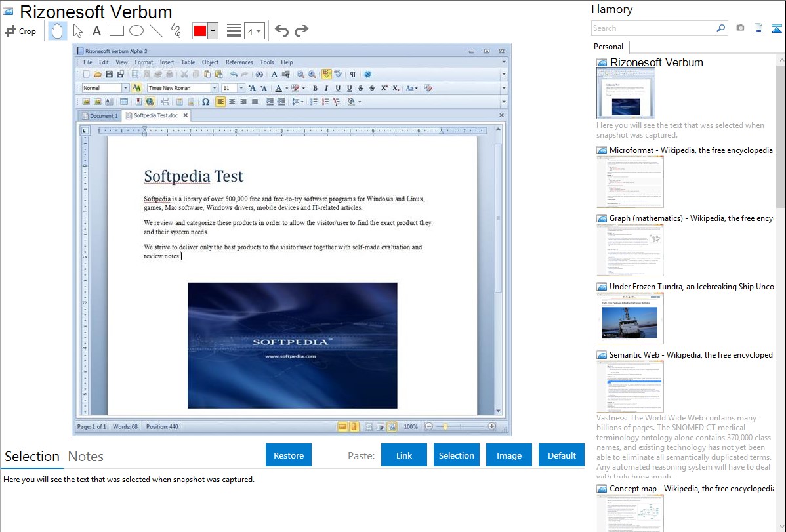Activate the hand pan tool

pos(58,31)
